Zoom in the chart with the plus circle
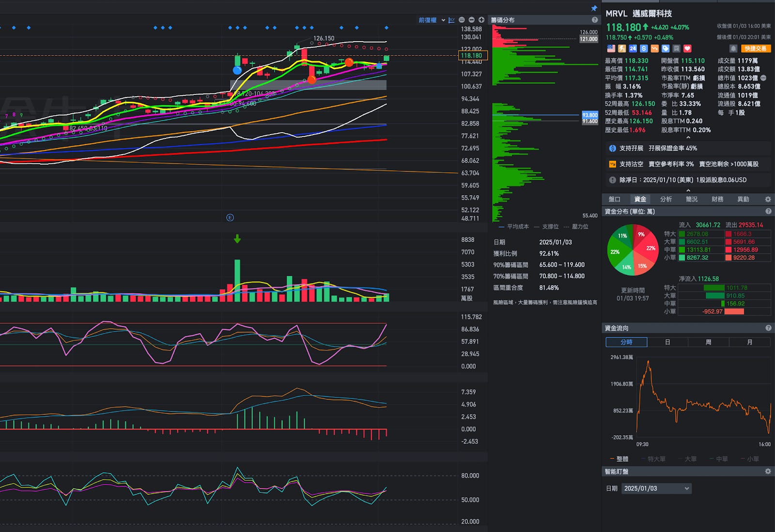This screenshot has width=775, height=532. pos(481,20)
